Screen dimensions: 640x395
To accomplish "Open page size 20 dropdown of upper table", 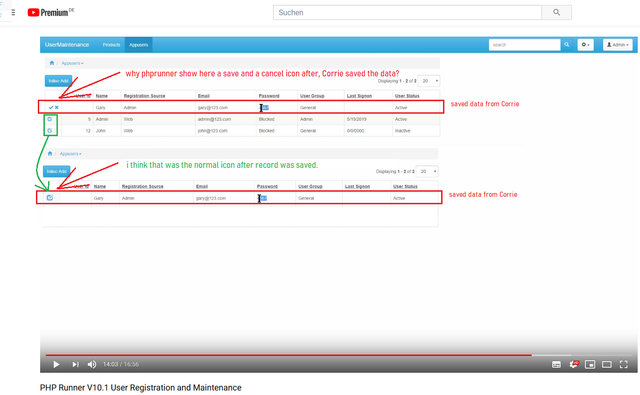I will click(x=429, y=81).
